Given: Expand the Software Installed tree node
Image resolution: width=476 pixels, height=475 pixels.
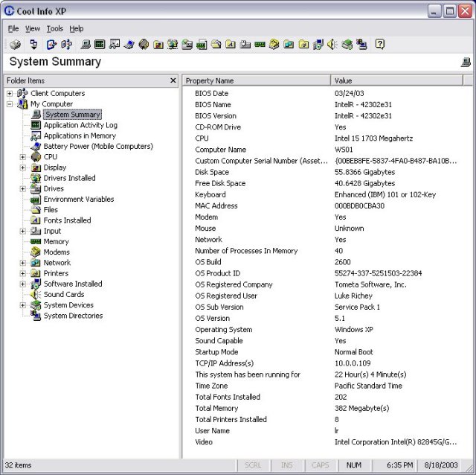Looking at the screenshot, I should coord(23,284).
